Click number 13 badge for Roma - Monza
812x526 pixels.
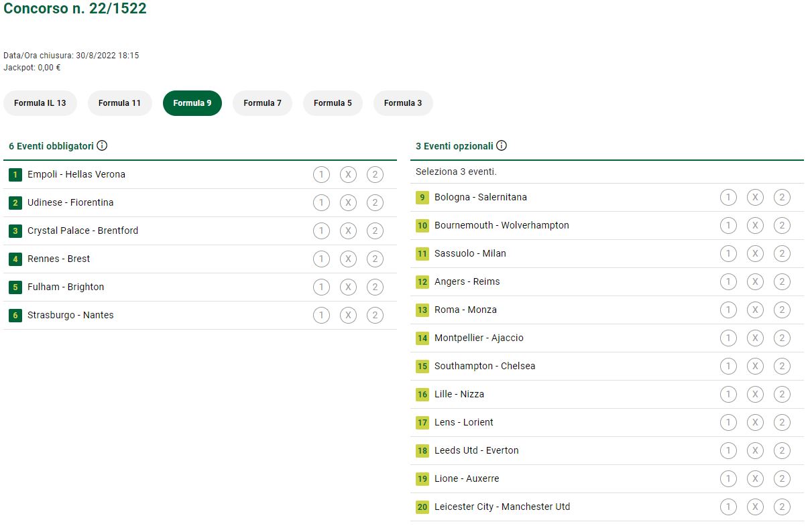point(422,310)
